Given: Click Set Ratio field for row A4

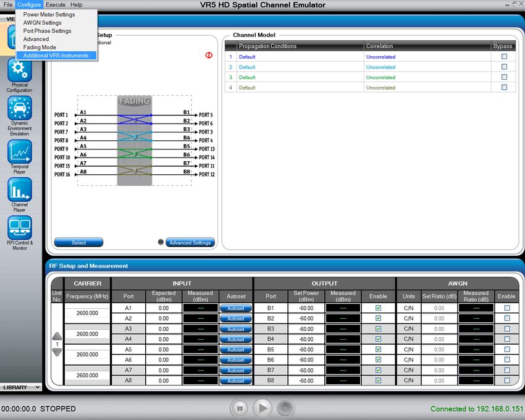Looking at the screenshot, I should 439,339.
